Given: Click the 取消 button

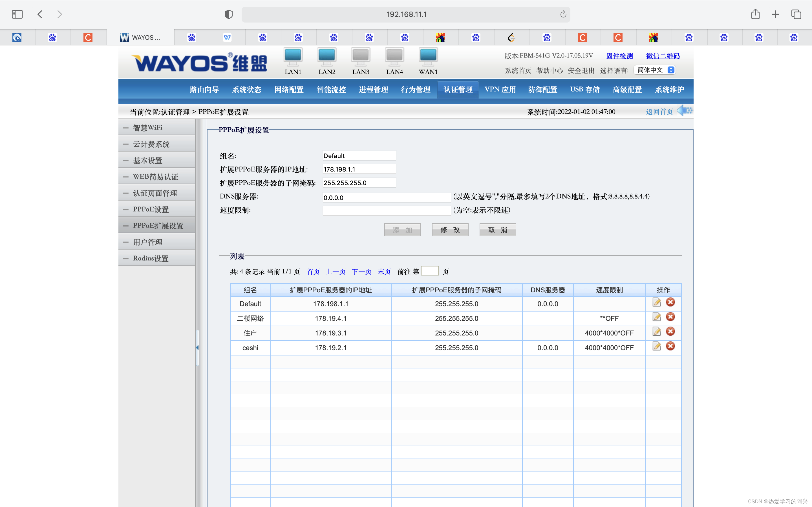Looking at the screenshot, I should [497, 230].
